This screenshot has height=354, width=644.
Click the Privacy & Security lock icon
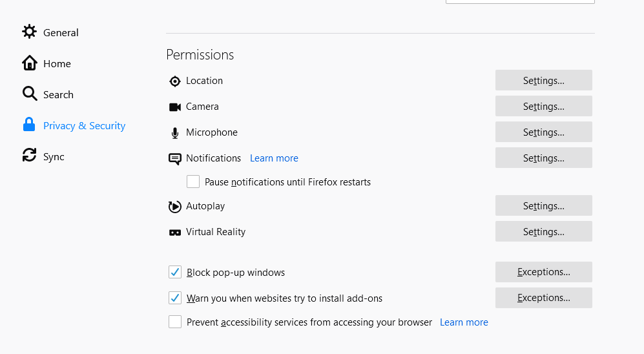[29, 125]
